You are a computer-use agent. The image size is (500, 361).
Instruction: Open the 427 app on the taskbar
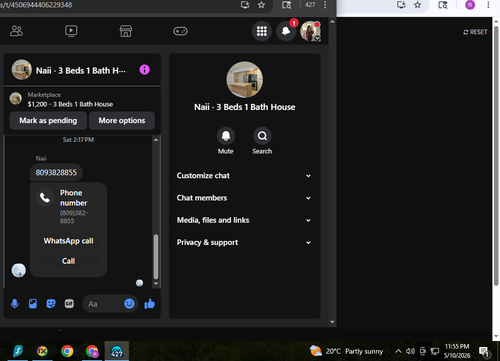click(x=117, y=351)
